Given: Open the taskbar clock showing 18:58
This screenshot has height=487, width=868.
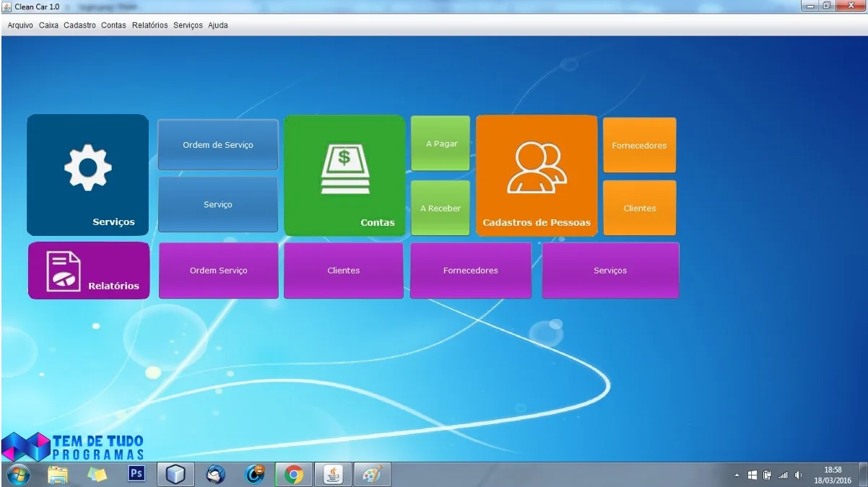Looking at the screenshot, I should [833, 475].
